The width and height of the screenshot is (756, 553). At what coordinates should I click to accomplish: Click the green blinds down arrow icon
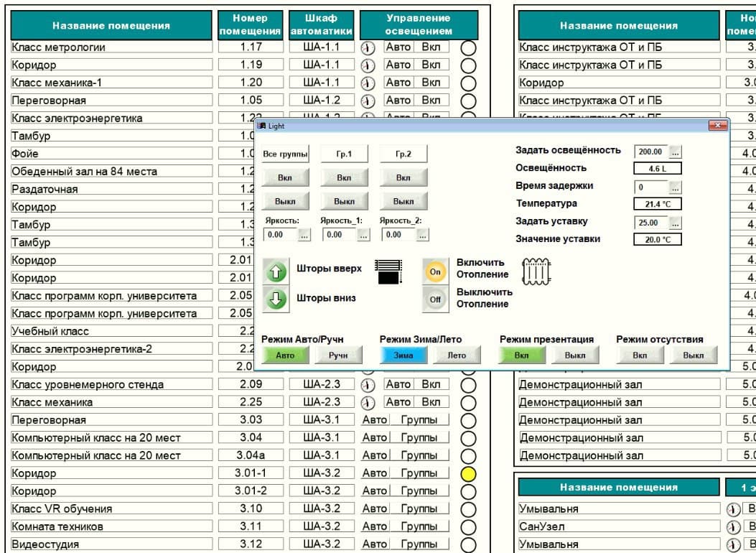pyautogui.click(x=276, y=299)
